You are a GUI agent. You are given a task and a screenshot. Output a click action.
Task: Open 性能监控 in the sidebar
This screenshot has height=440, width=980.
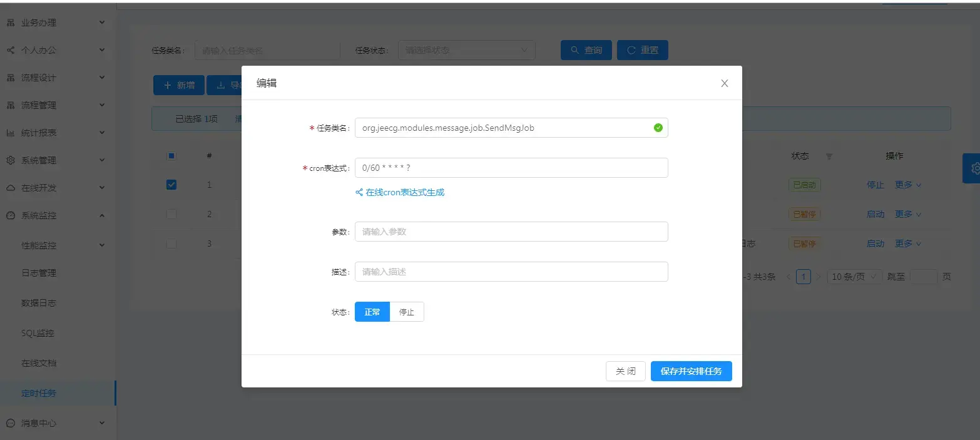[39, 245]
